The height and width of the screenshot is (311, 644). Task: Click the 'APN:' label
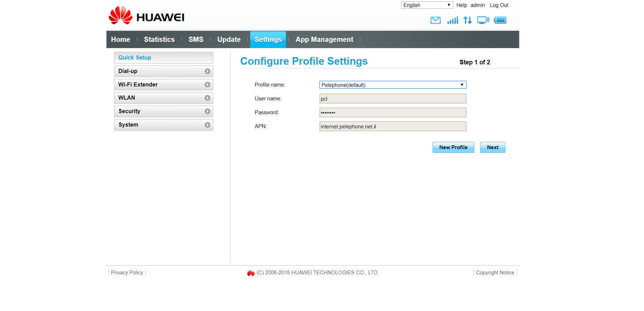(x=261, y=126)
